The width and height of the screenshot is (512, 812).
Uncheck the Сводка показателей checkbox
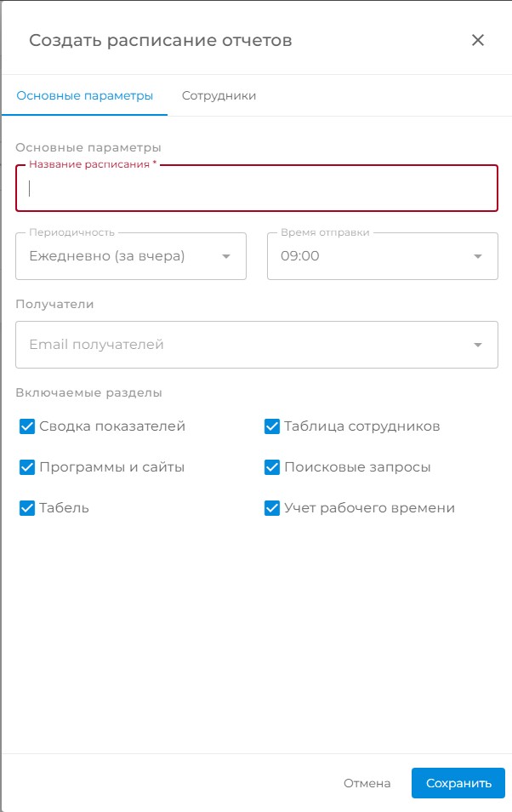point(27,426)
